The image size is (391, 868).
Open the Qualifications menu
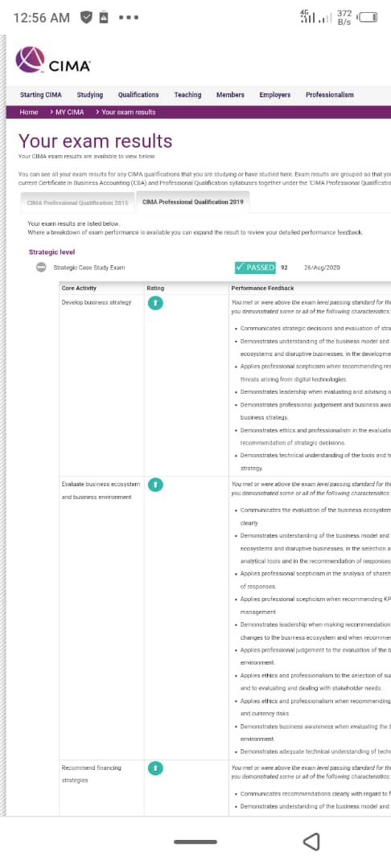[x=138, y=95]
